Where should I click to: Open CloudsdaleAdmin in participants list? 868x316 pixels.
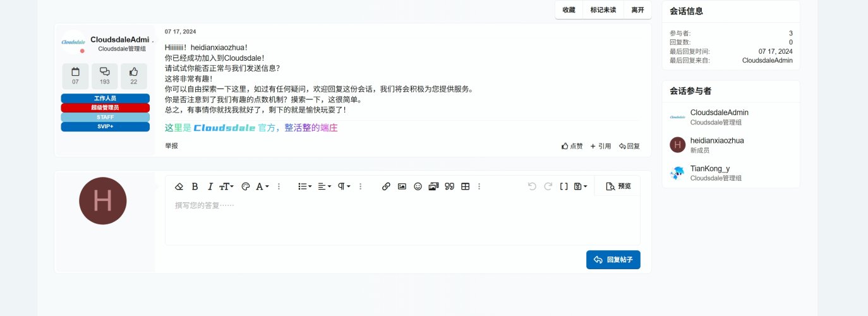coord(720,112)
